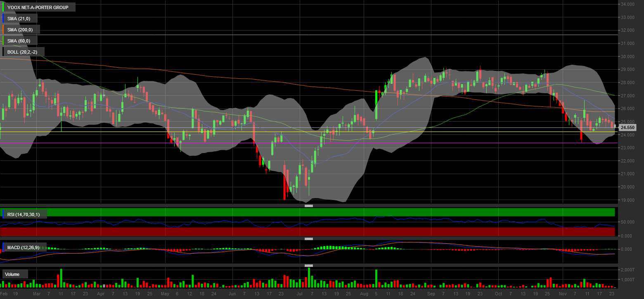Image resolution: width=644 pixels, height=299 pixels.
Task: Click the resize handle above Volume panel
Action: [308, 266]
